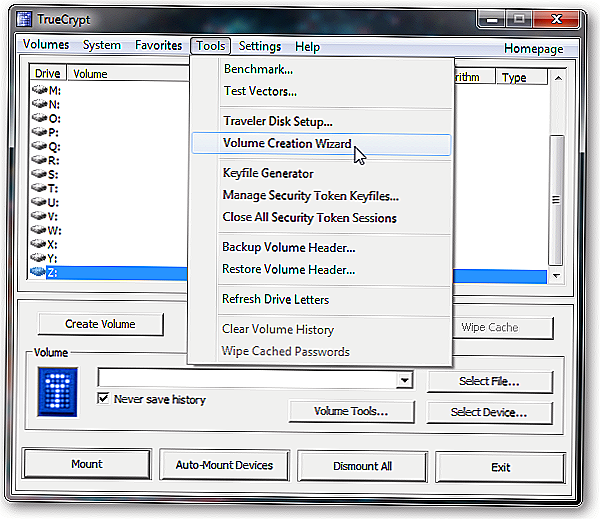Minimize the TrueCrypt window
The image size is (600, 519).
(492, 19)
